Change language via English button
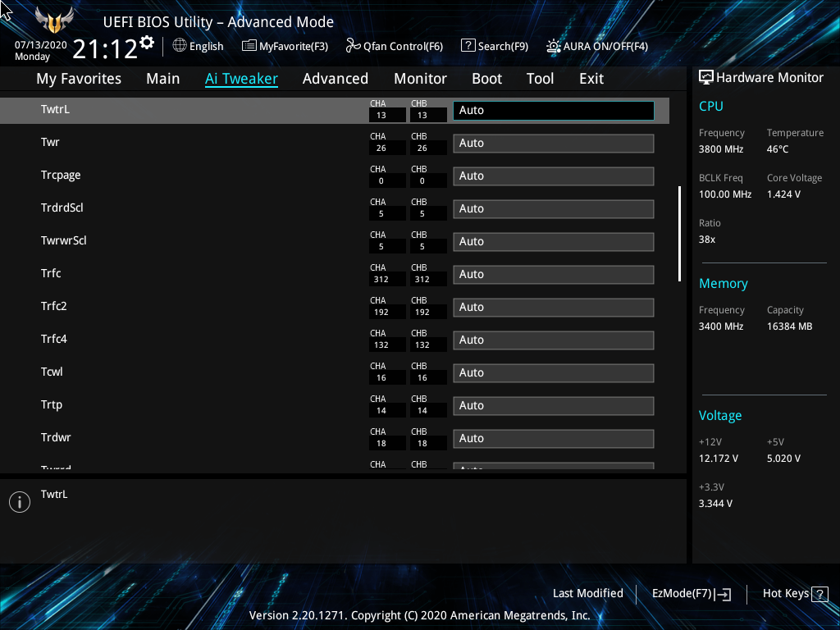840x630 pixels. click(x=206, y=46)
